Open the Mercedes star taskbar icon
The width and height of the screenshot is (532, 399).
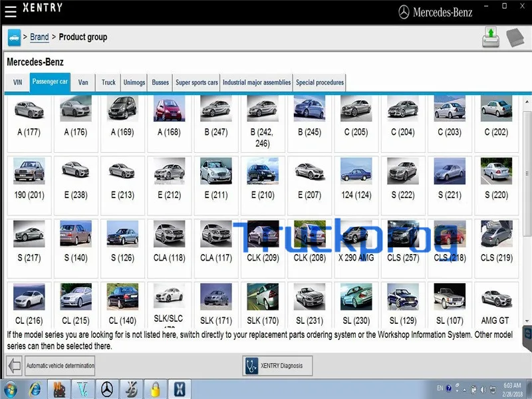pos(107,389)
